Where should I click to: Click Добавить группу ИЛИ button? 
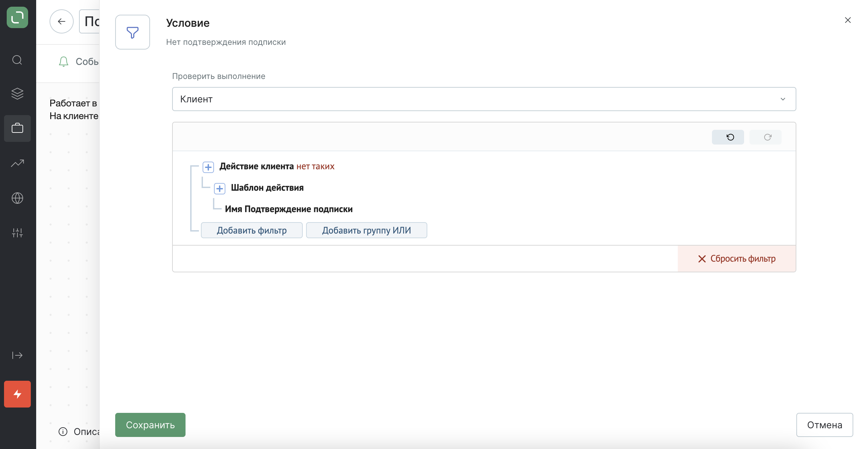367,230
